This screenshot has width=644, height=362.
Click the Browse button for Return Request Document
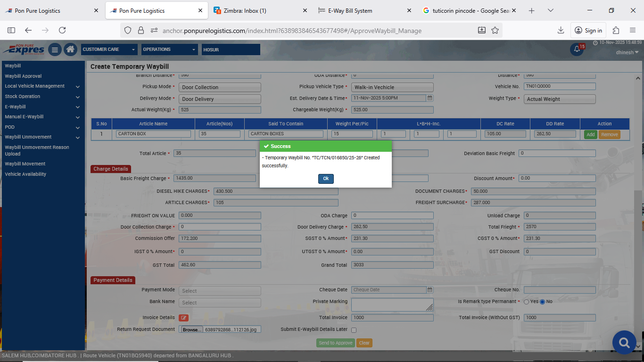pos(191,329)
